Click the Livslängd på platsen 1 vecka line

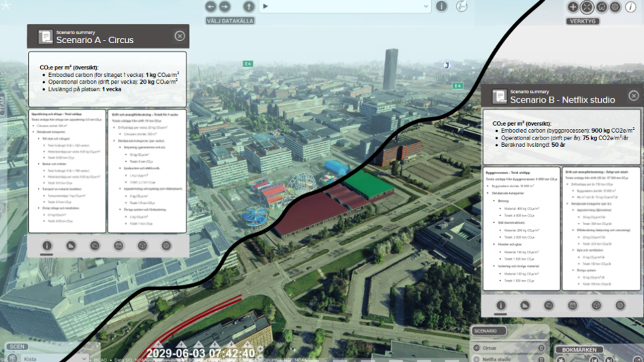pyautogui.click(x=85, y=89)
